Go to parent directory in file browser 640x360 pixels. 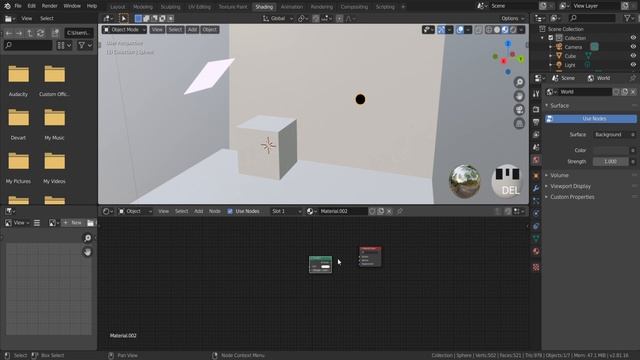pyautogui.click(x=30, y=33)
